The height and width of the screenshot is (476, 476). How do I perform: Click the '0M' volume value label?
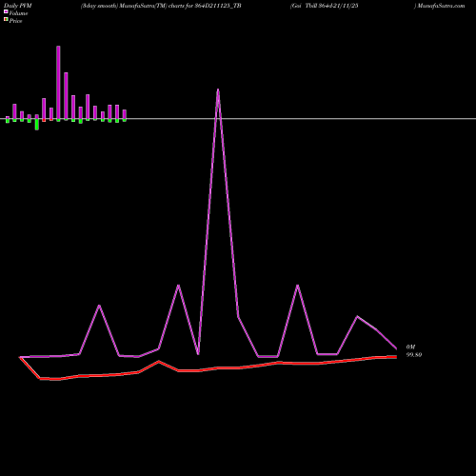tap(410, 347)
